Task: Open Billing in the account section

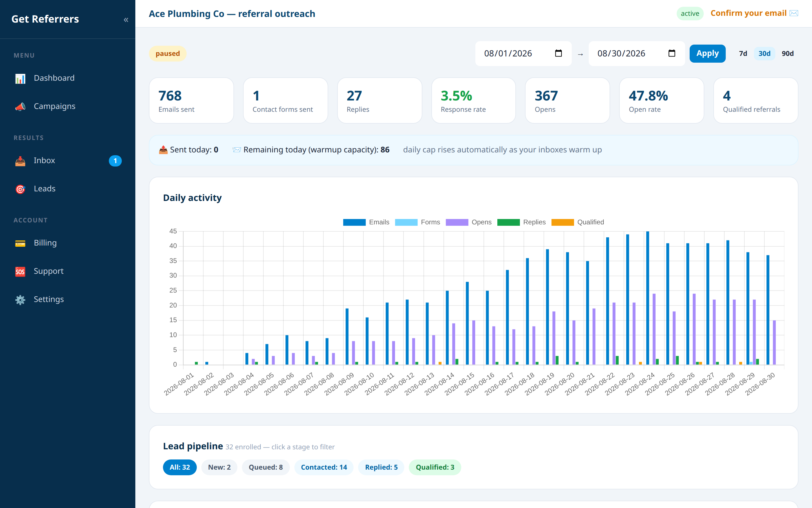Action: 68,243
